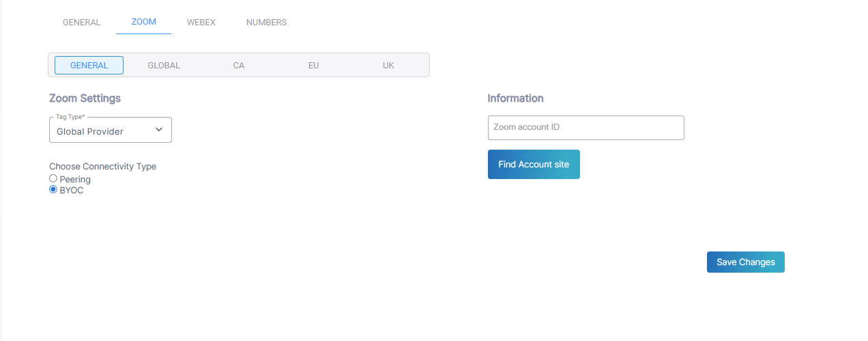Image resolution: width=868 pixels, height=341 pixels.
Task: Select the BYOC radio button
Action: pyautogui.click(x=53, y=190)
